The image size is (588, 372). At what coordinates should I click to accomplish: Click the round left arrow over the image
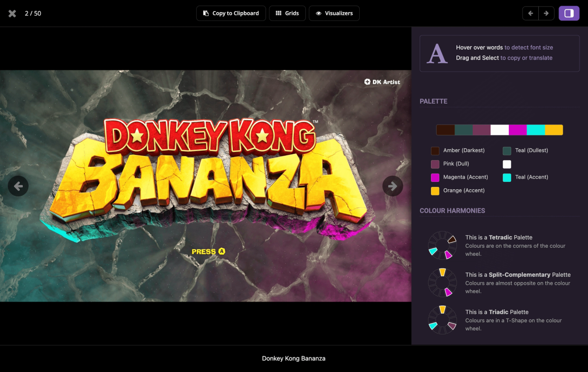18,186
